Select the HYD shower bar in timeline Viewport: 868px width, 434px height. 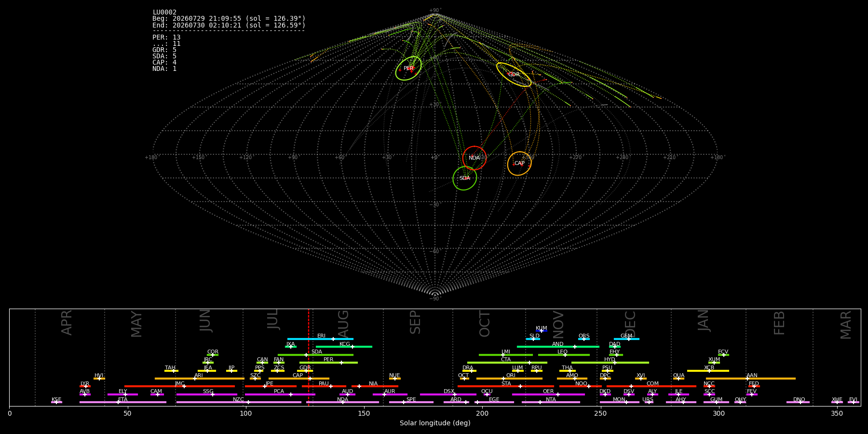(x=610, y=363)
